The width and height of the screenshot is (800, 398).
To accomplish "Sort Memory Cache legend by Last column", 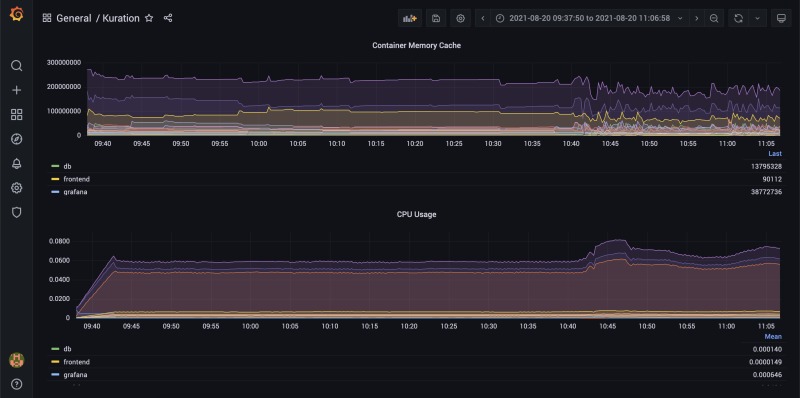I will coord(776,154).
